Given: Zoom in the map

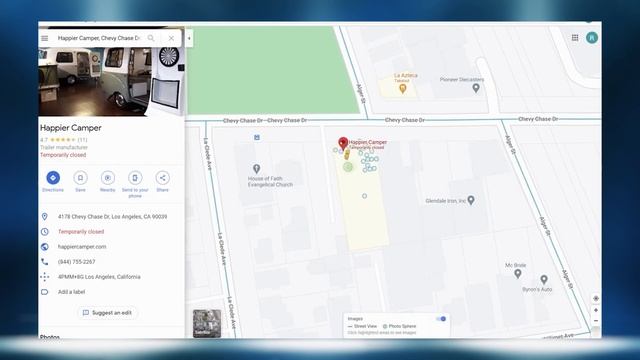Looking at the screenshot, I should coord(596,311).
